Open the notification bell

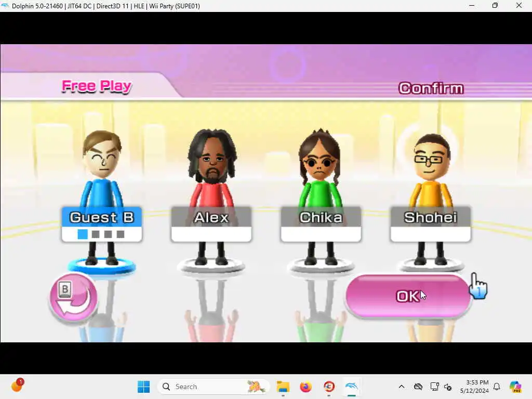point(497,387)
